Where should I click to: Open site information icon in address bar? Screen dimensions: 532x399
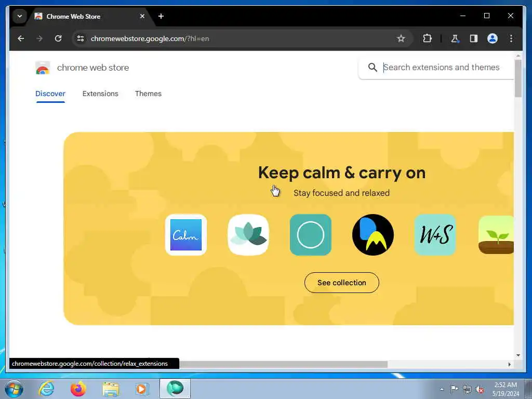pos(81,38)
